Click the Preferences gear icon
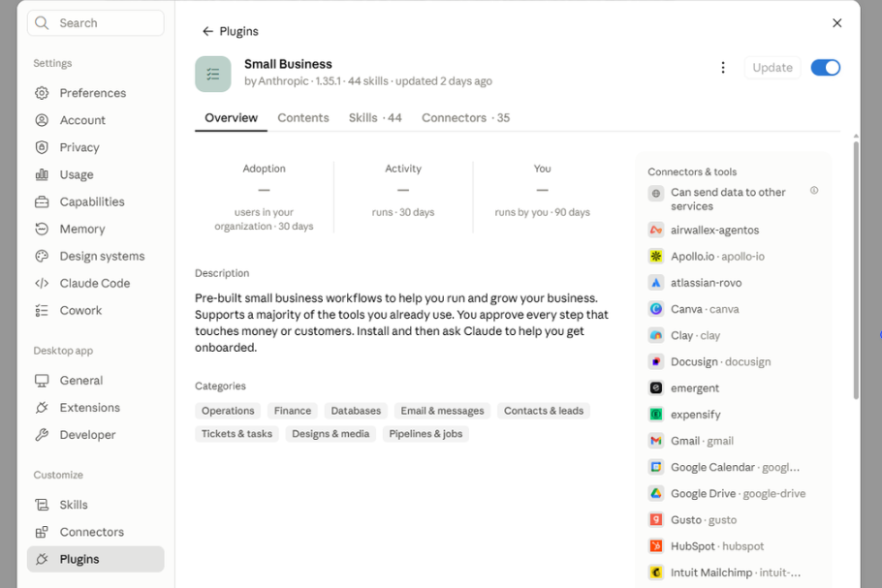Image resolution: width=882 pixels, height=588 pixels. (x=42, y=93)
